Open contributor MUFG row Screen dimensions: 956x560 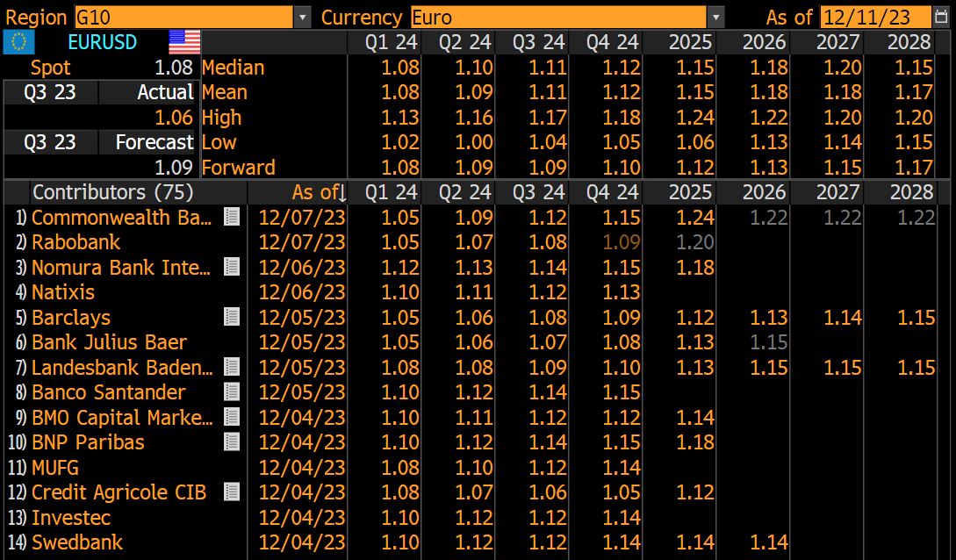point(55,467)
